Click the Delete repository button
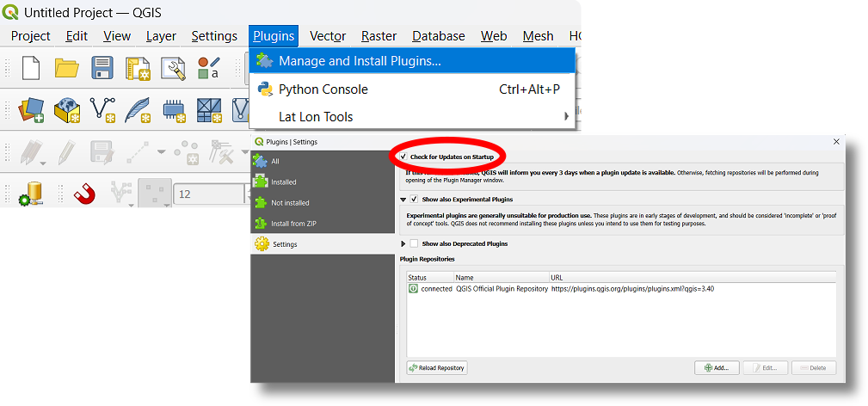 [814, 368]
